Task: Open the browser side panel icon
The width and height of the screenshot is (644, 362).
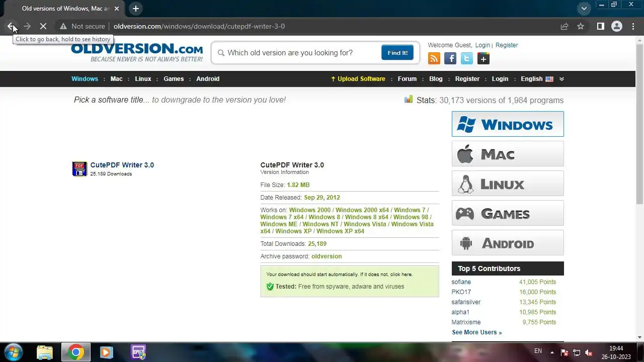Action: click(x=600, y=26)
